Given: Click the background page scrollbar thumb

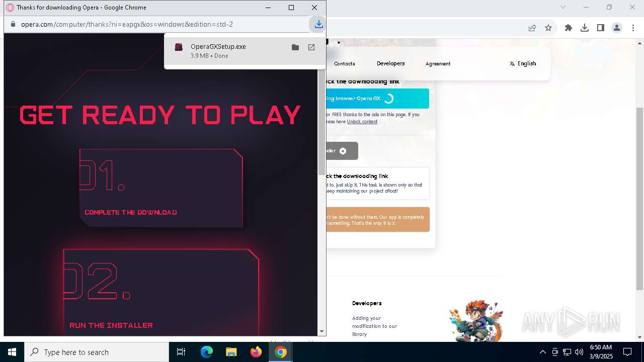Looking at the screenshot, I should (x=639, y=199).
